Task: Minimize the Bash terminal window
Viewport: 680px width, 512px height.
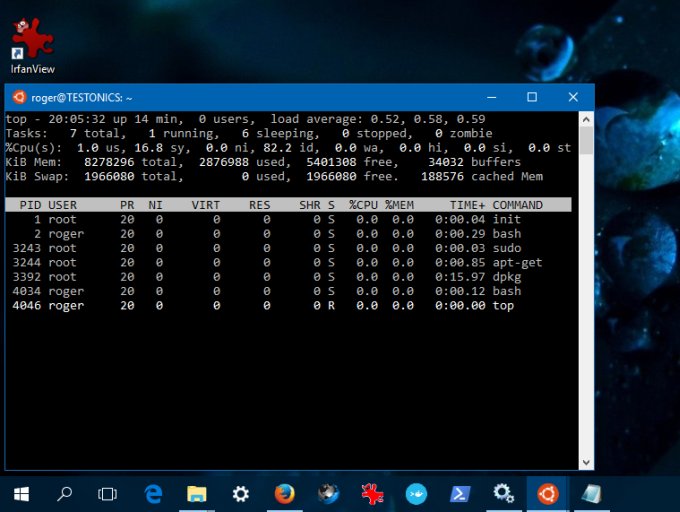Action: coord(491,97)
